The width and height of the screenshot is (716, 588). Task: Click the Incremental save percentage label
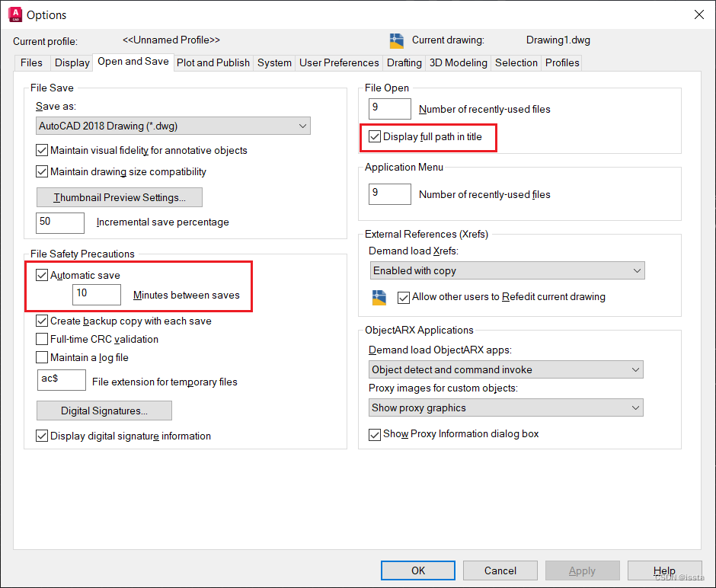[162, 222]
